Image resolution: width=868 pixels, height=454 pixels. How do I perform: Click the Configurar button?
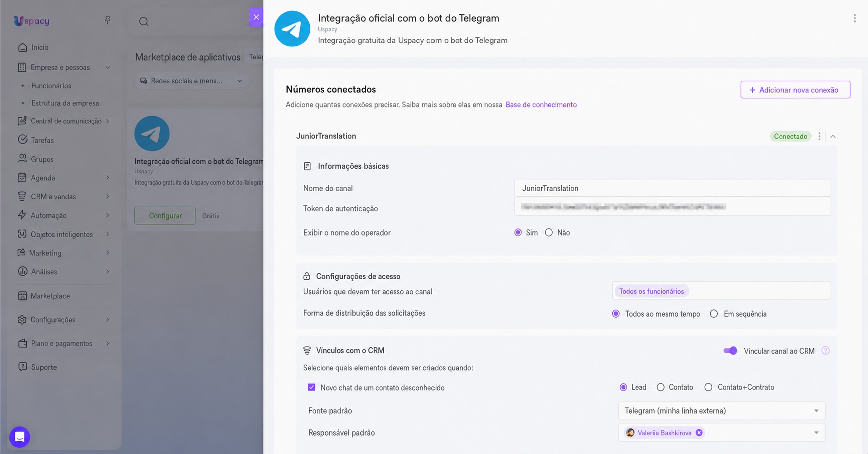point(165,216)
